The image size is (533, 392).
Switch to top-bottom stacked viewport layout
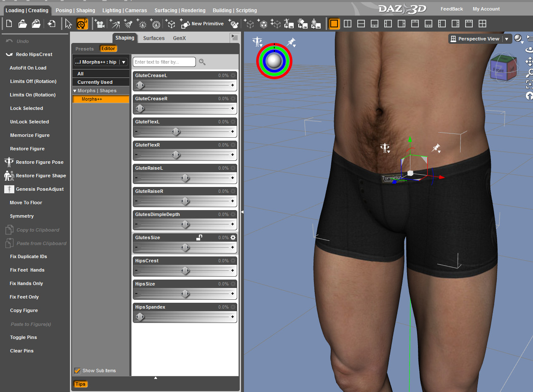(361, 24)
